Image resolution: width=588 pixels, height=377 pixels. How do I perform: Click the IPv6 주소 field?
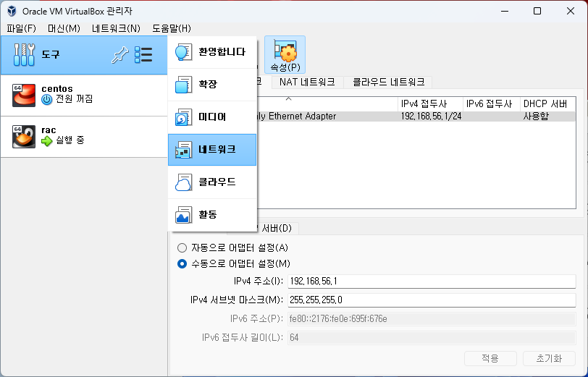point(432,319)
